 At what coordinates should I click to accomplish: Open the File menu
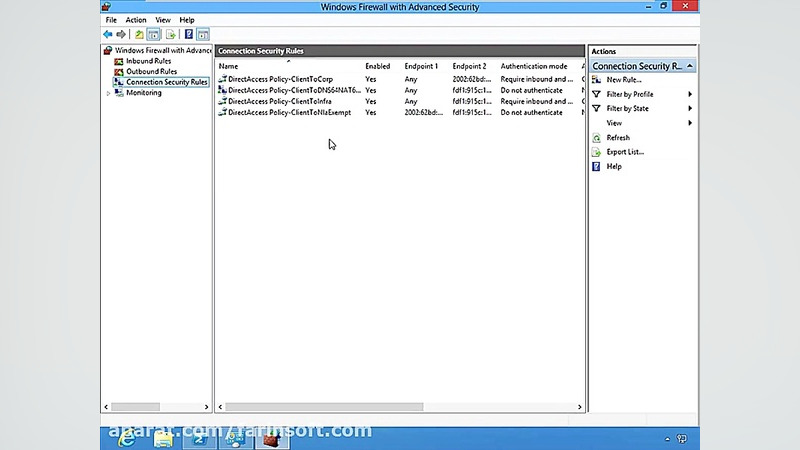click(111, 20)
